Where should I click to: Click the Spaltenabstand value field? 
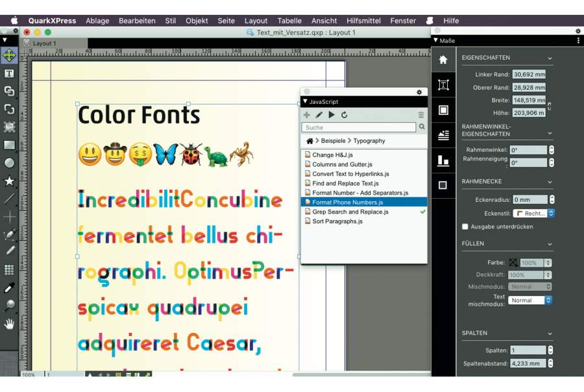(528, 363)
